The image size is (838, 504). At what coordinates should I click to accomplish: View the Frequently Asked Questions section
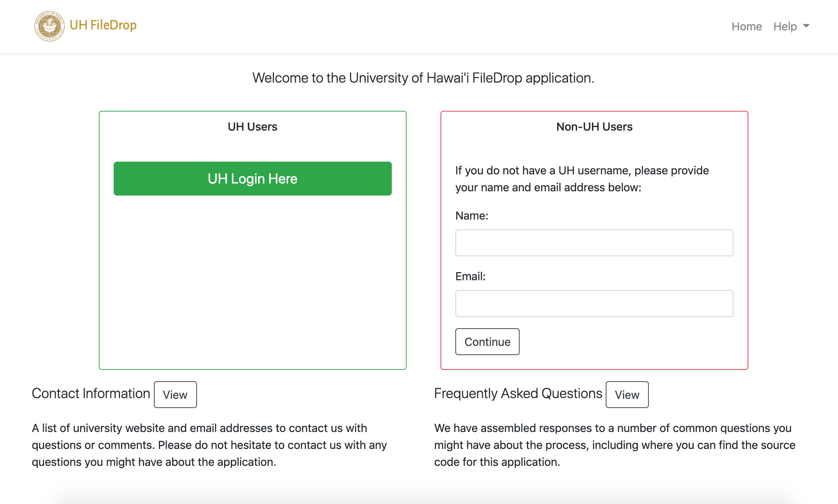[627, 395]
